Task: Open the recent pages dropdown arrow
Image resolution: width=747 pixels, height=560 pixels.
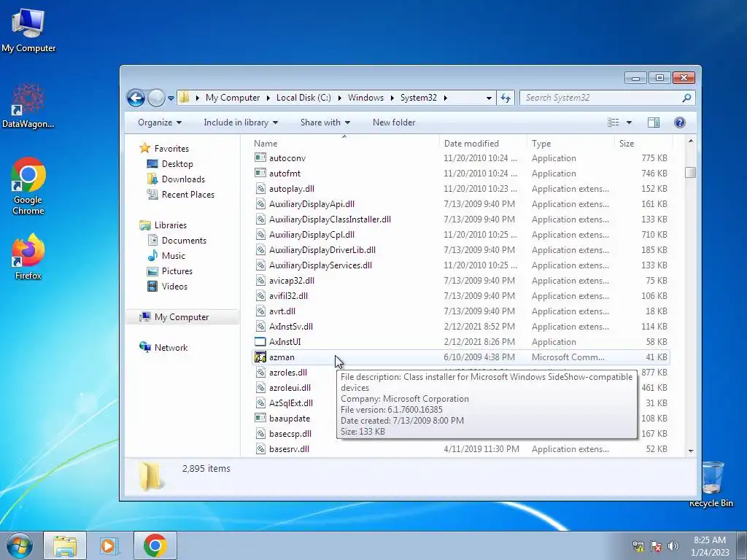Action: pos(171,98)
